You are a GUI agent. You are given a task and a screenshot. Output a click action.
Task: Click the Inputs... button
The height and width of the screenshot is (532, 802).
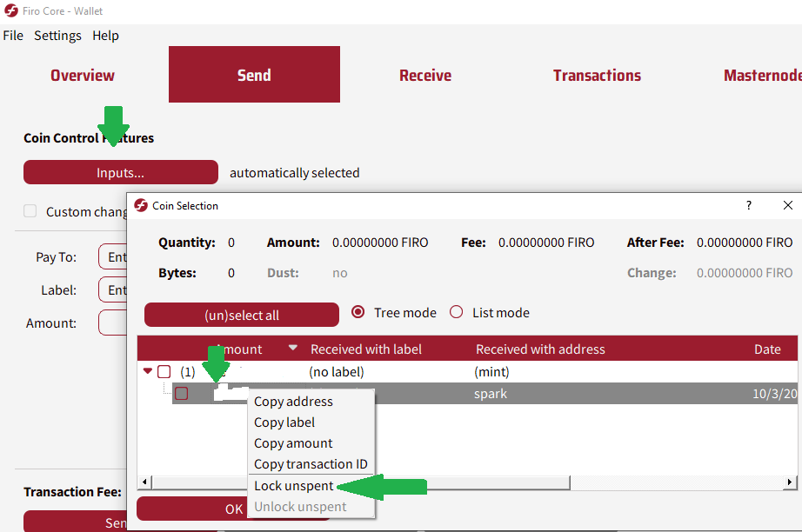(120, 173)
